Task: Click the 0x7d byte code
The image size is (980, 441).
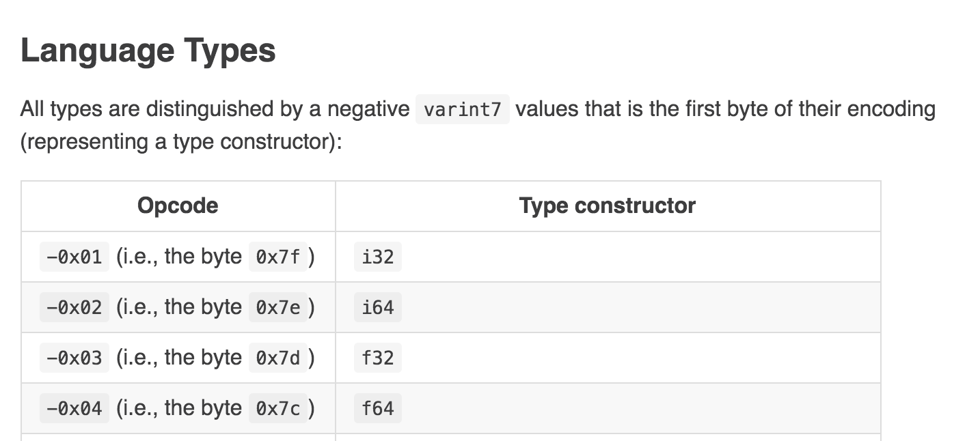Action: (x=278, y=358)
